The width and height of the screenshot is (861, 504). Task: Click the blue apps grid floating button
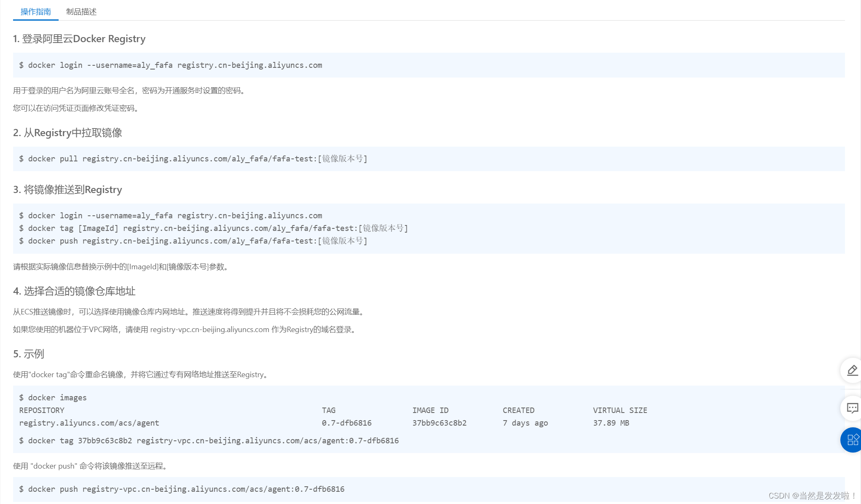[852, 440]
